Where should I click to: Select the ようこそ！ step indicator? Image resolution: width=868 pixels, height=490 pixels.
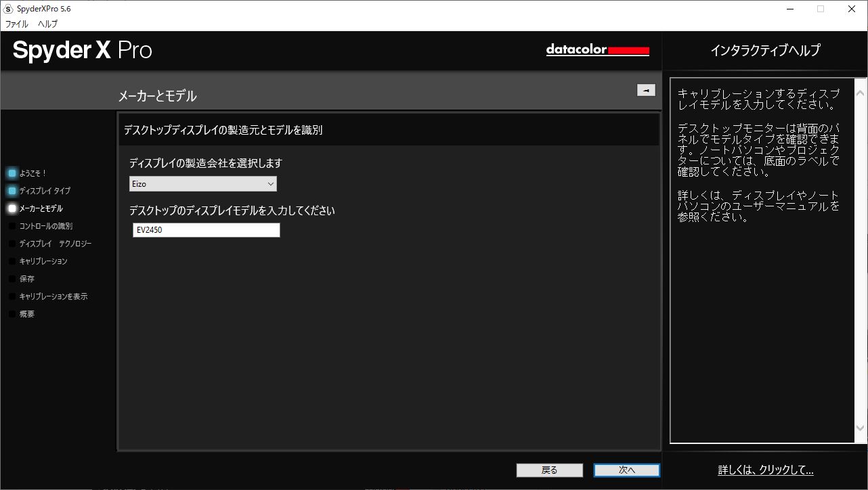point(12,173)
